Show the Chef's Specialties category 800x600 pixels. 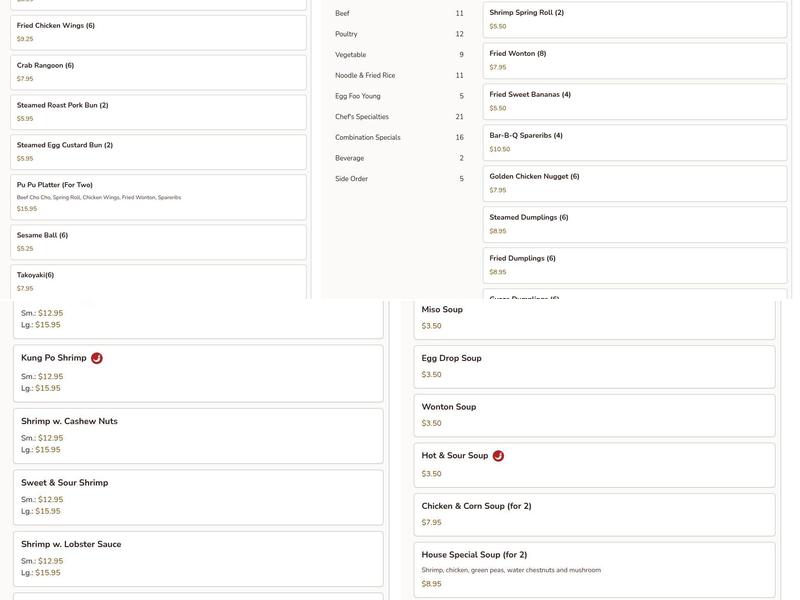coord(398,117)
